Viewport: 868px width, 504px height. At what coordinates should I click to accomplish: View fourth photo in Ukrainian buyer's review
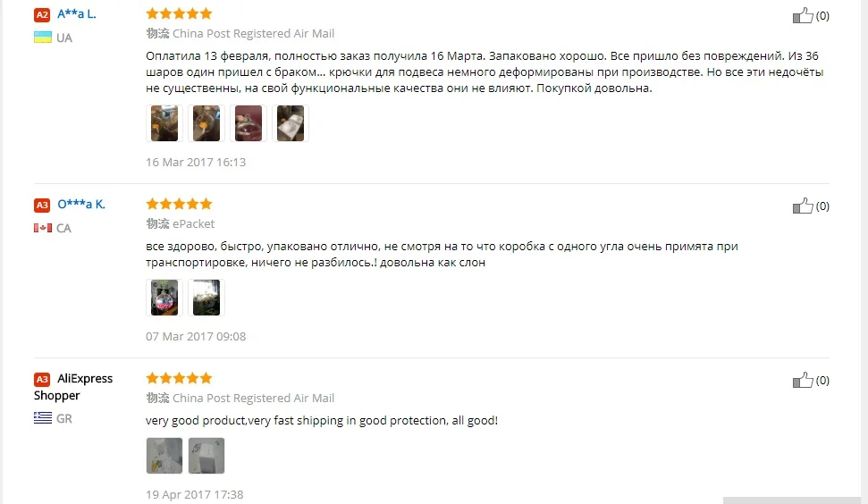point(291,123)
